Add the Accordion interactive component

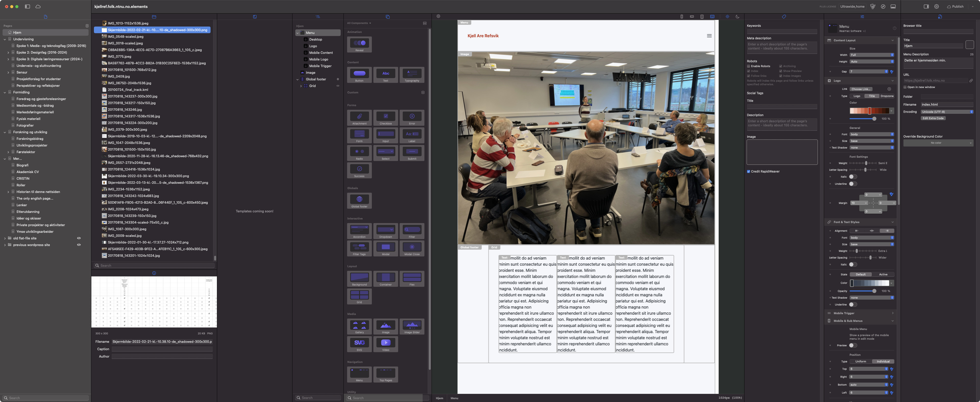(359, 231)
